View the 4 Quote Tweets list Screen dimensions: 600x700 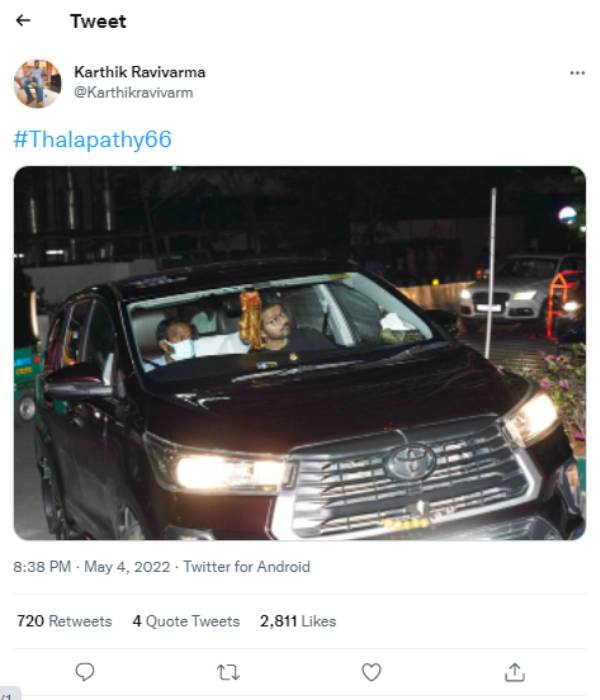coord(186,621)
